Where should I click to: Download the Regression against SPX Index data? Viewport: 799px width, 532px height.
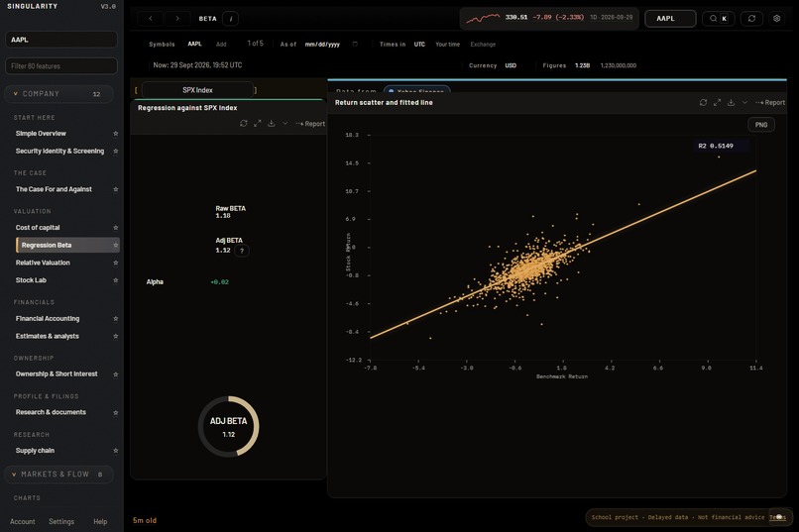point(271,124)
